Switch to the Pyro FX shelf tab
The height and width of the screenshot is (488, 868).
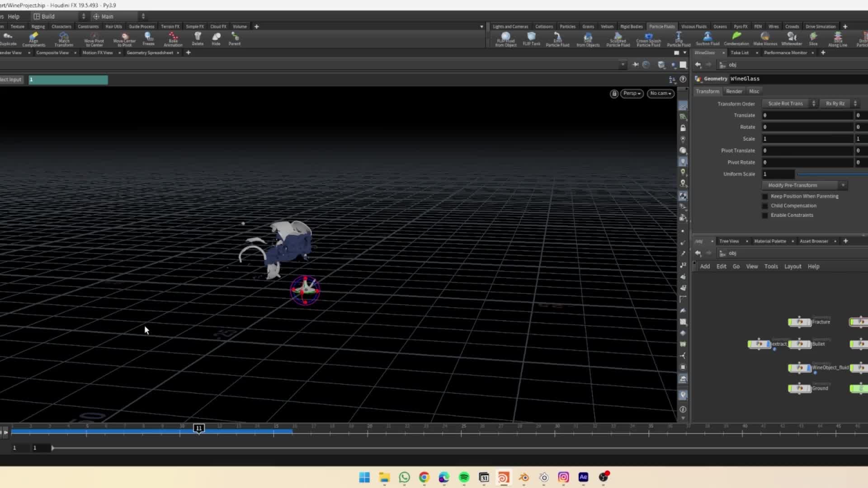(x=740, y=27)
